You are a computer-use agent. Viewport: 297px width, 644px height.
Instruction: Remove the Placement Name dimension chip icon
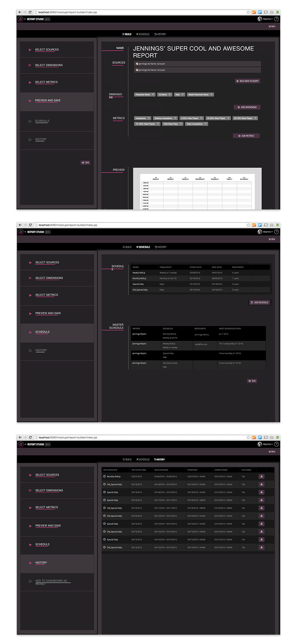153,94
